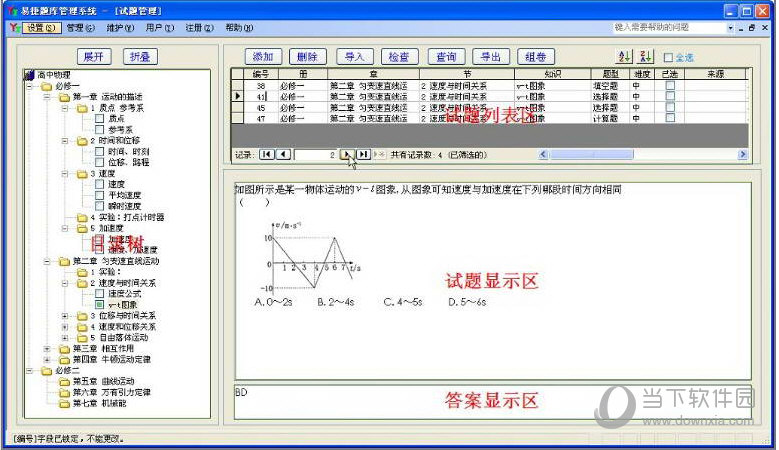Image resolution: width=779 pixels, height=450 pixels.
Task: Click folder icon of 必修二
Action: click(x=47, y=371)
